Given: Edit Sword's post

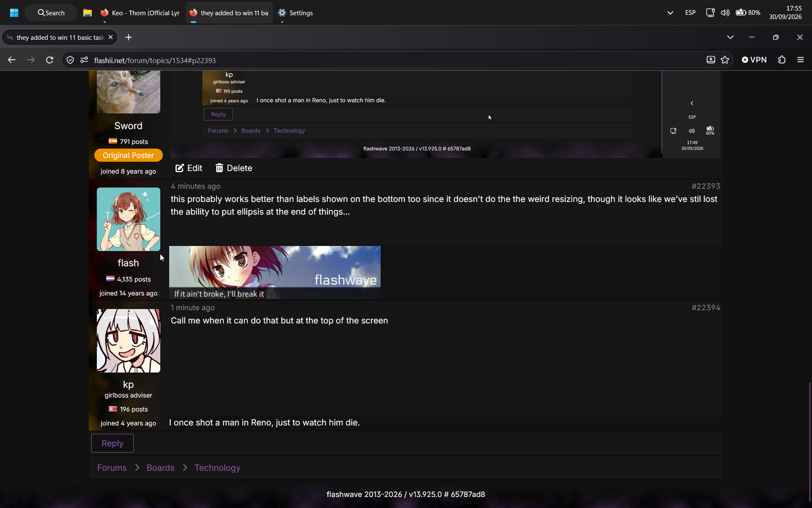Looking at the screenshot, I should pos(189,168).
